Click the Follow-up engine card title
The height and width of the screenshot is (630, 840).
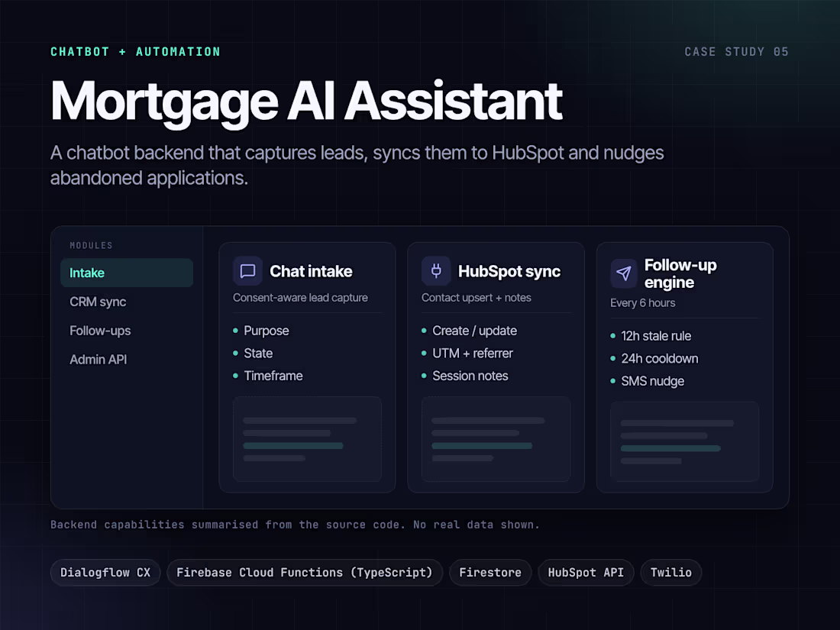pos(680,273)
